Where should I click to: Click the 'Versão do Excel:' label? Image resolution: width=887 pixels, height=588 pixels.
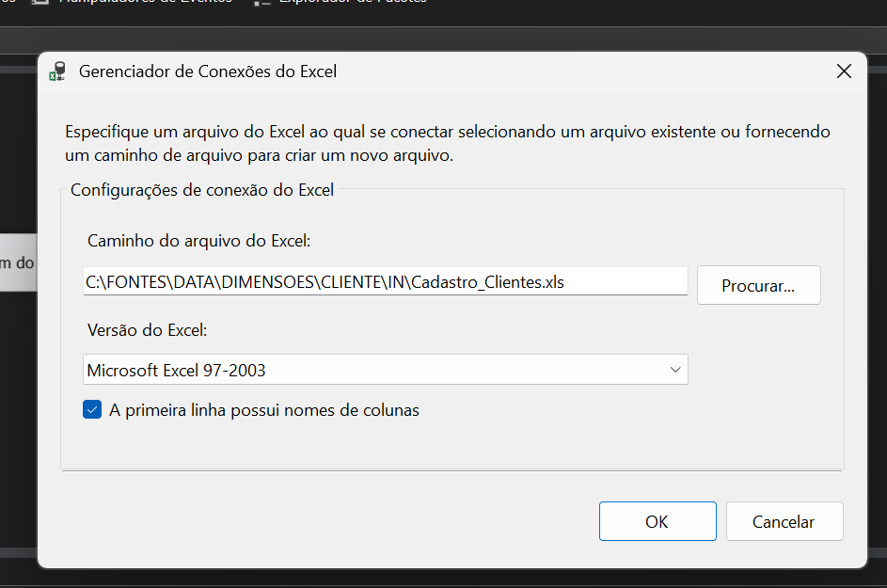(x=147, y=330)
